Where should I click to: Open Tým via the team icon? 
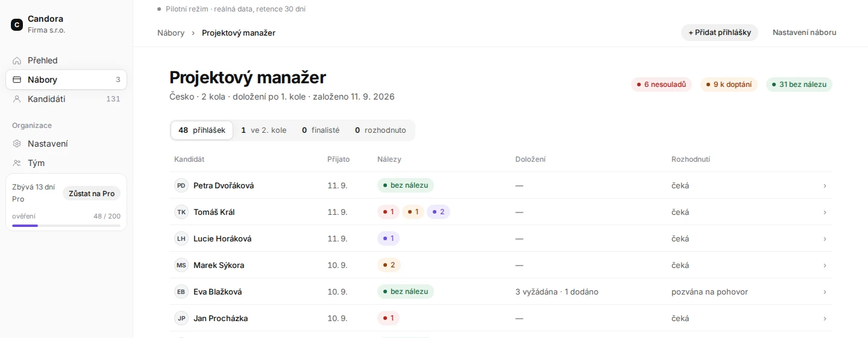point(17,163)
